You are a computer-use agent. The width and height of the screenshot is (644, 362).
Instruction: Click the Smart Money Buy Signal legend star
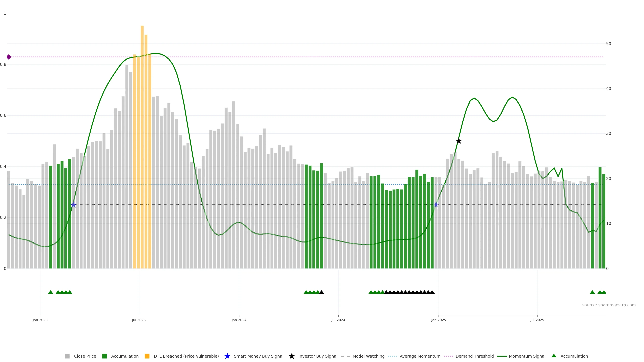coord(227,356)
